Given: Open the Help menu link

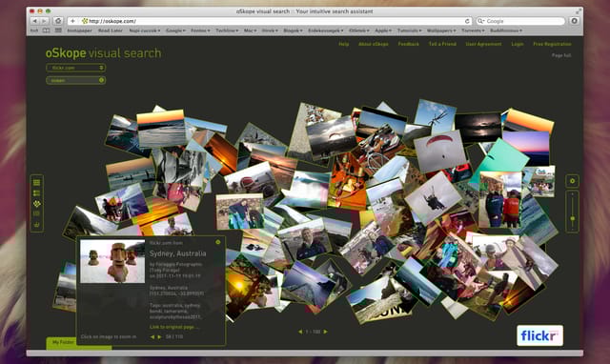Looking at the screenshot, I should tap(343, 44).
